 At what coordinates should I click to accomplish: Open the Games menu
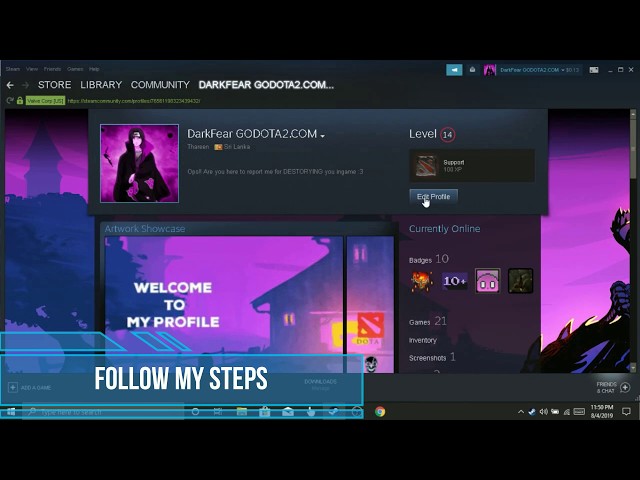(x=75, y=69)
